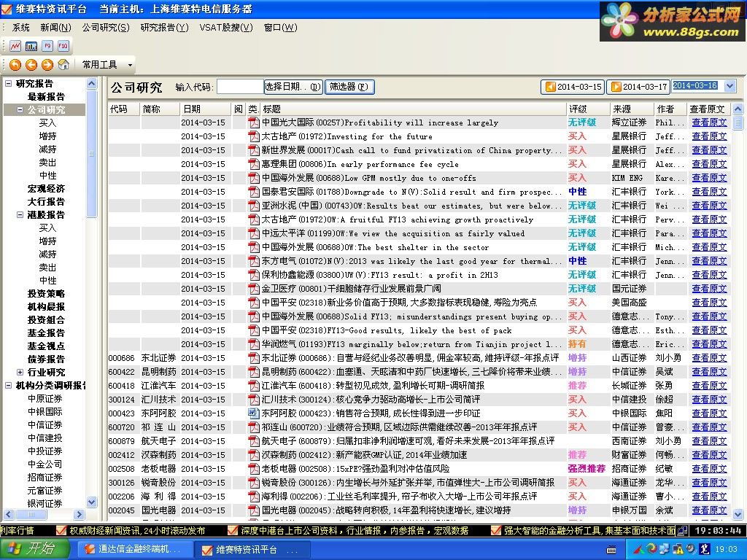Expand the 行业研究 tree node
The width and height of the screenshot is (747, 560).
[20, 373]
